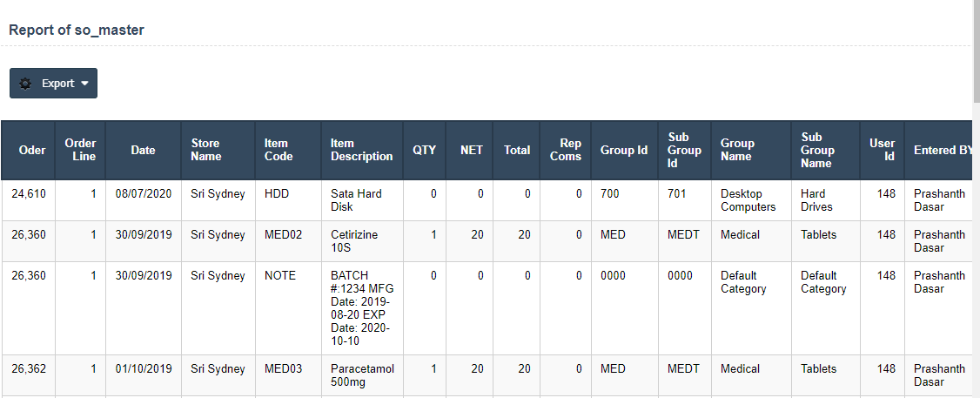Image resolution: width=980 pixels, height=398 pixels.
Task: Sort by the Order Line column header
Action: pyautogui.click(x=80, y=150)
